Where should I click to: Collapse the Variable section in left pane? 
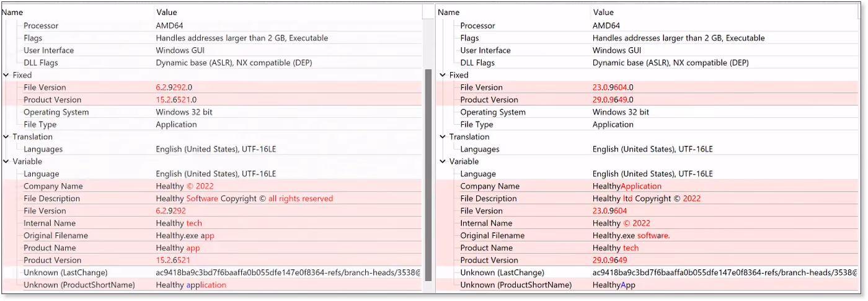[x=6, y=162]
